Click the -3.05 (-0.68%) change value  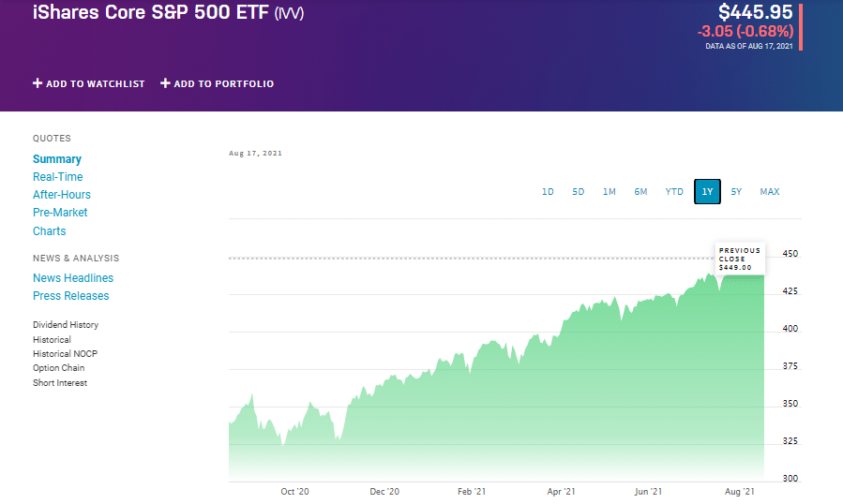[x=745, y=31]
